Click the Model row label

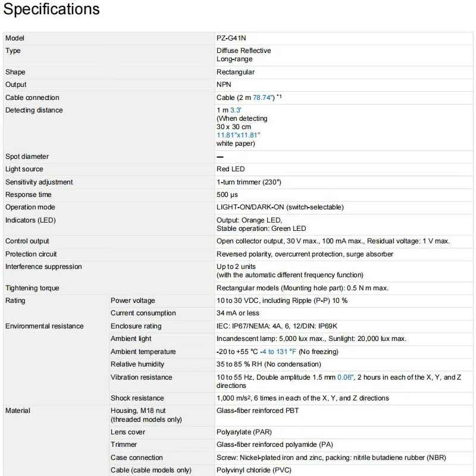pyautogui.click(x=15, y=38)
